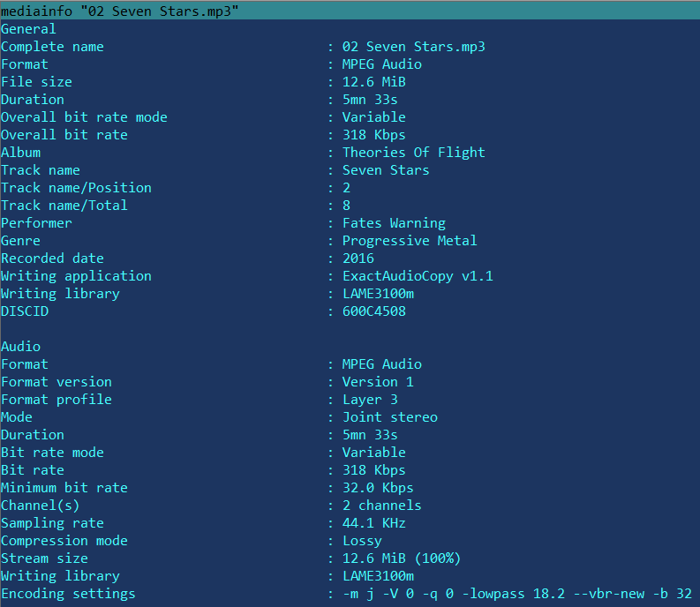The width and height of the screenshot is (700, 607).
Task: Click the Overall bit rate 318 Kbps value
Action: [374, 135]
